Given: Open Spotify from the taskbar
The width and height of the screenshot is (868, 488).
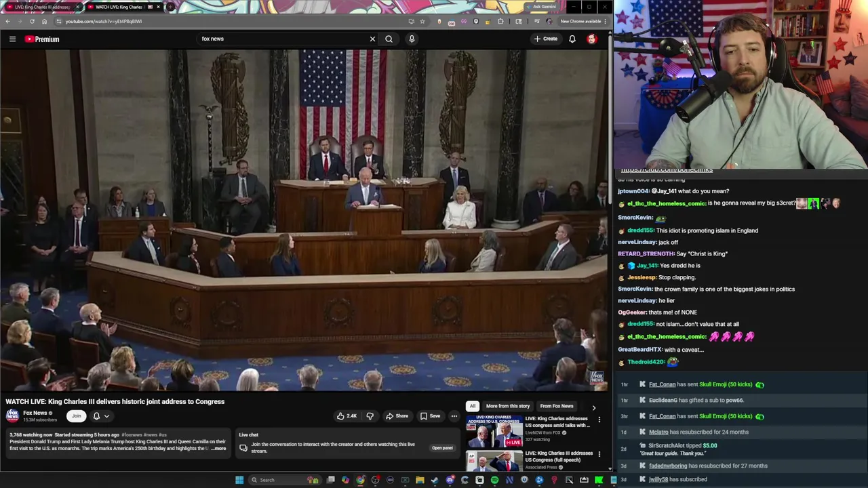Looking at the screenshot, I should point(494,480).
